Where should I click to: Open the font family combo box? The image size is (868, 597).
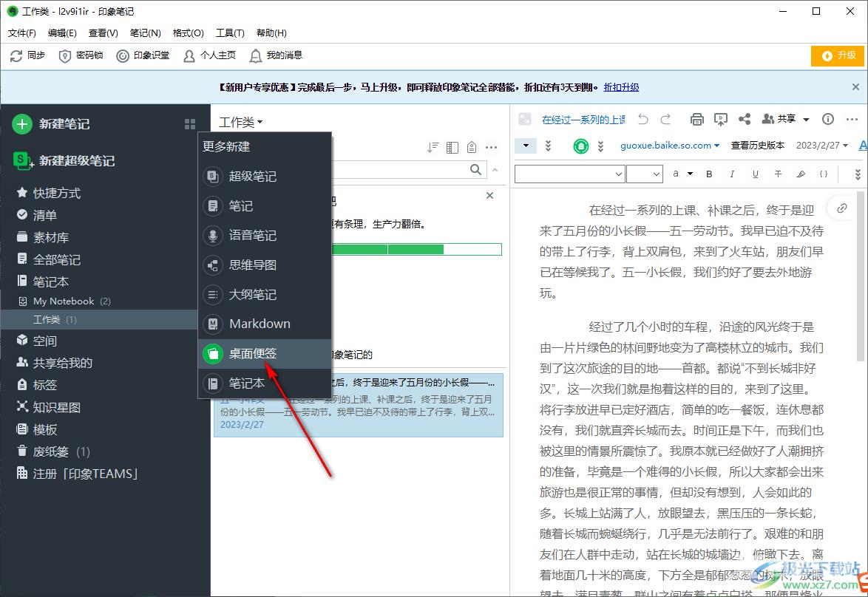(569, 174)
